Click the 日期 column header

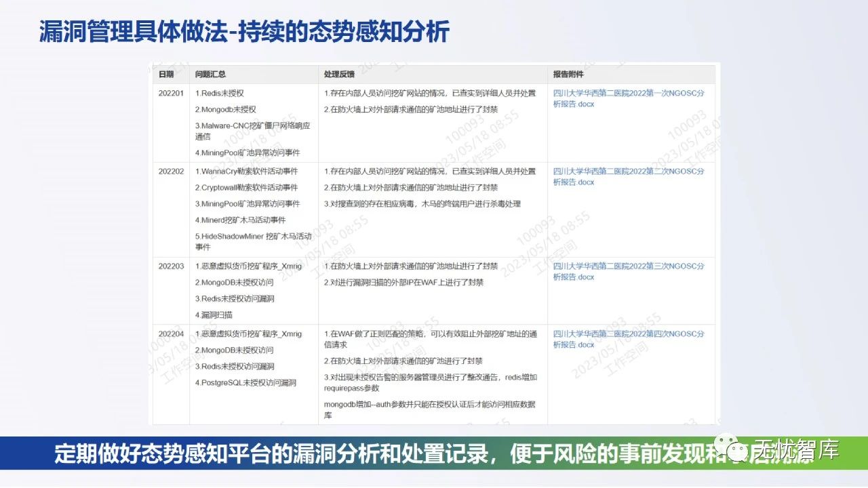click(167, 75)
